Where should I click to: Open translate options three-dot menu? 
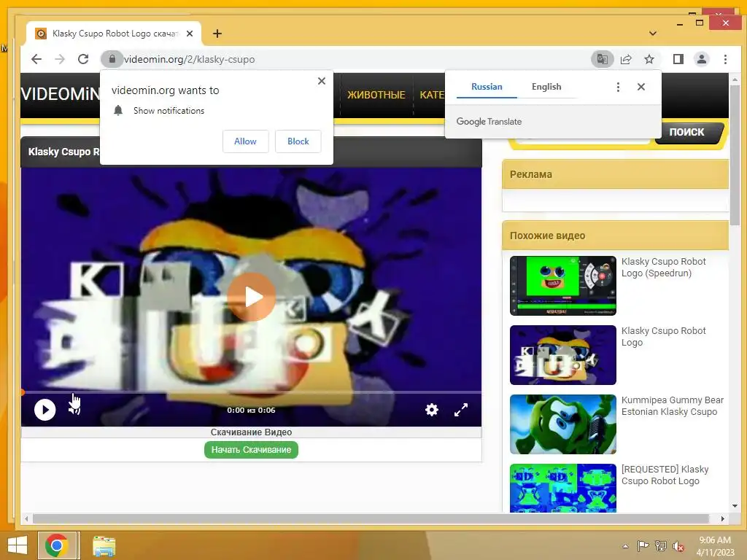(x=618, y=87)
